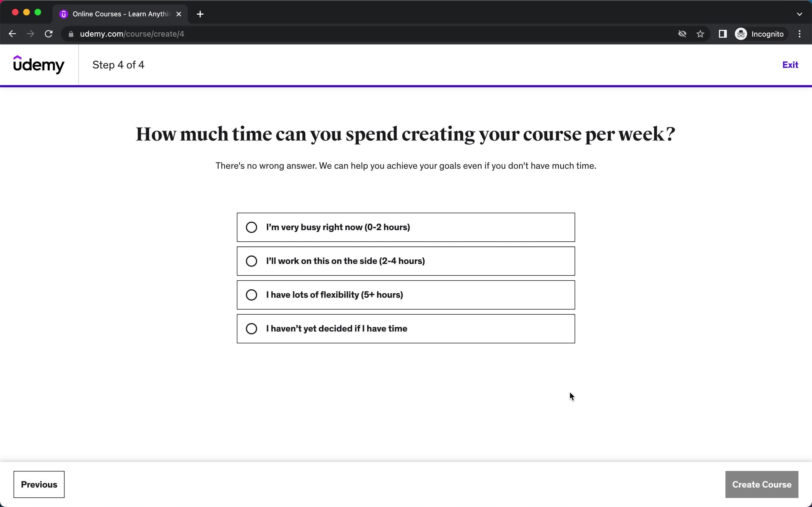Click the Udemy home logo icon
This screenshot has width=812, height=507.
[x=38, y=65]
